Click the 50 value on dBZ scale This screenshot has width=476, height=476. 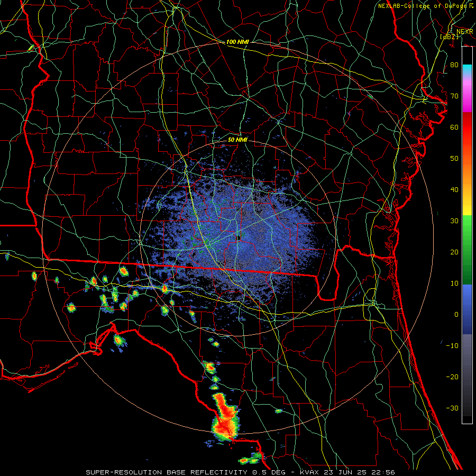[x=454, y=159]
